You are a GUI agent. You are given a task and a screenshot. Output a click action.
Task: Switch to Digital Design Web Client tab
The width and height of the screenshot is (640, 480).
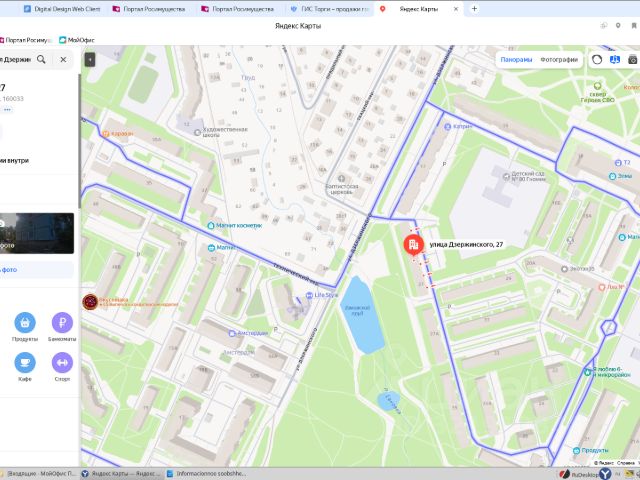[62, 9]
